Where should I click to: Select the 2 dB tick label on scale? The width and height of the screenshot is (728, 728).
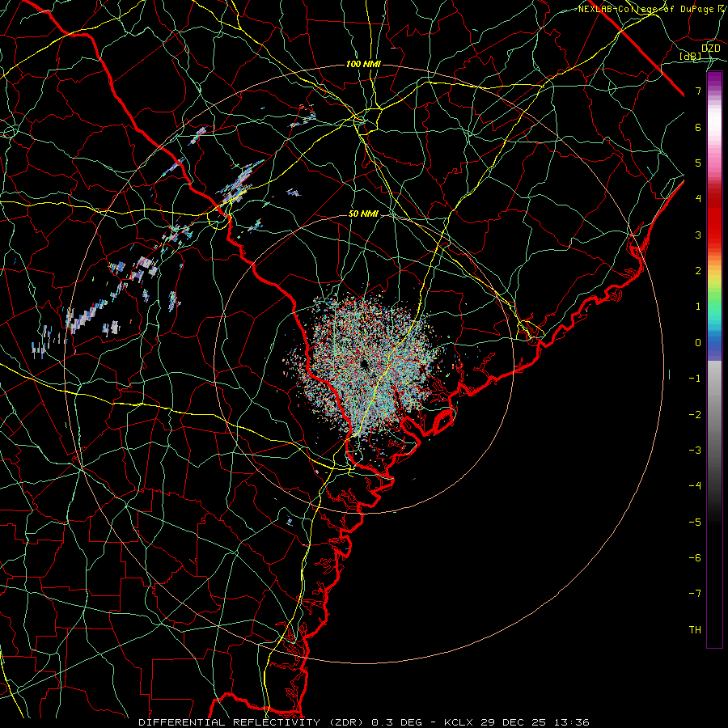[x=698, y=271]
